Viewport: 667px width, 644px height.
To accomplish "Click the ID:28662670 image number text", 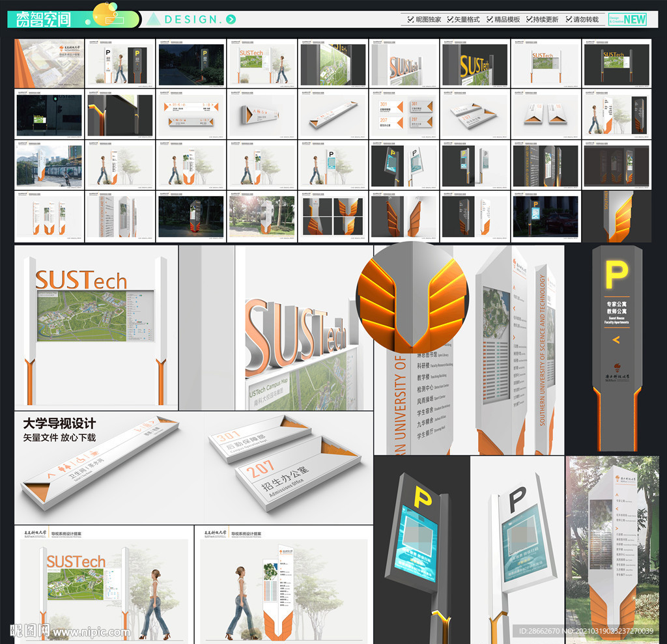I will [x=586, y=631].
